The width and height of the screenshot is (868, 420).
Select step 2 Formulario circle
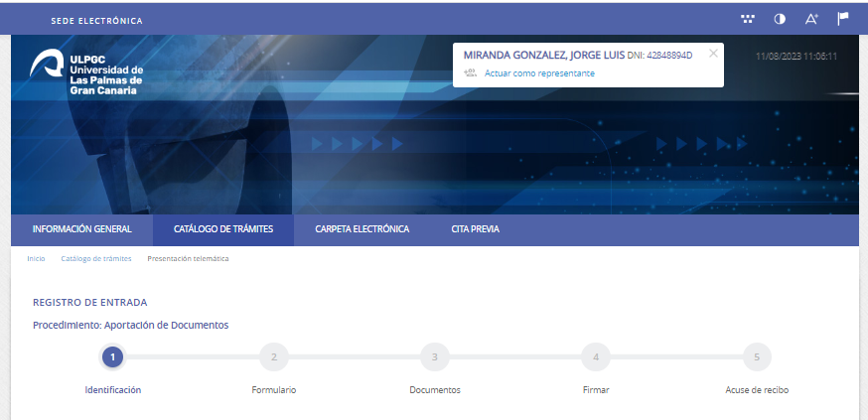(x=274, y=356)
